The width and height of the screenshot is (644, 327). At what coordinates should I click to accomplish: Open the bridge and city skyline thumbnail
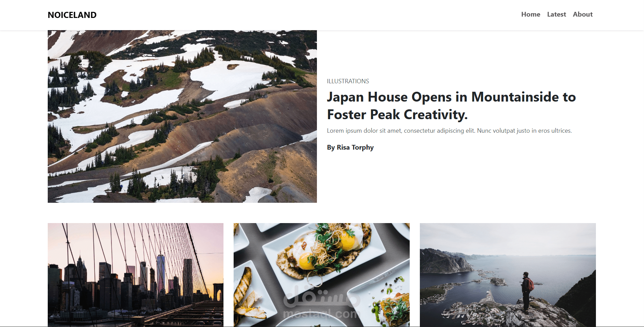point(135,275)
